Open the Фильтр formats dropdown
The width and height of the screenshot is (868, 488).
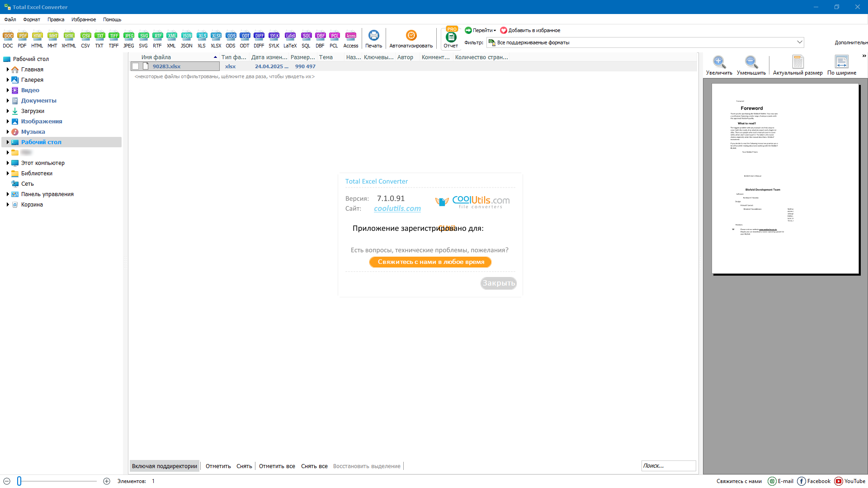[645, 42]
